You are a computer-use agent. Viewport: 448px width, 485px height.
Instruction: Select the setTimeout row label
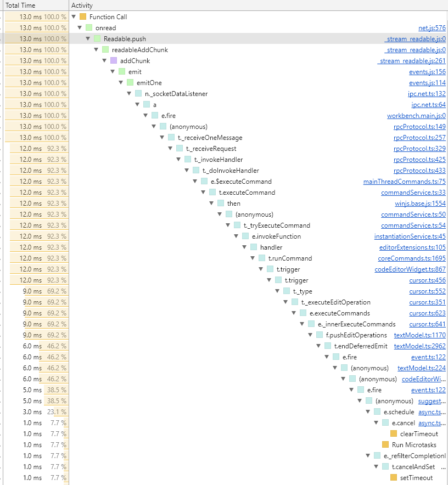coord(416,478)
